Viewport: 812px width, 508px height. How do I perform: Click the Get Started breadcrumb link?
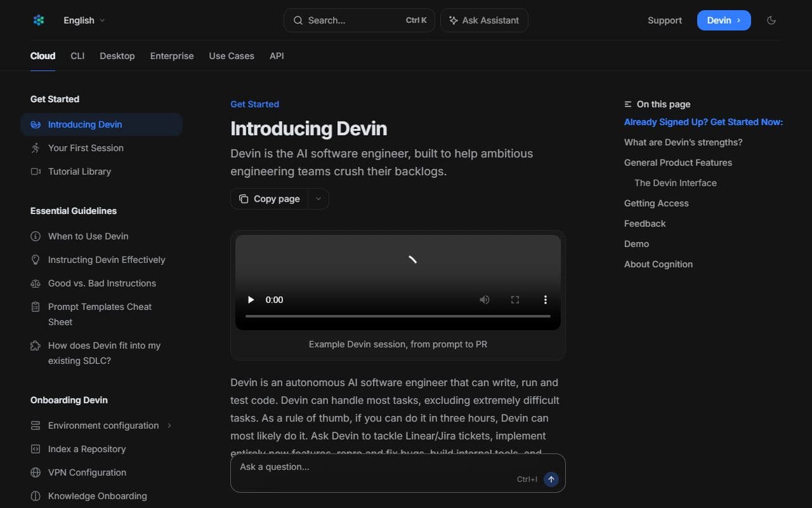tap(254, 104)
